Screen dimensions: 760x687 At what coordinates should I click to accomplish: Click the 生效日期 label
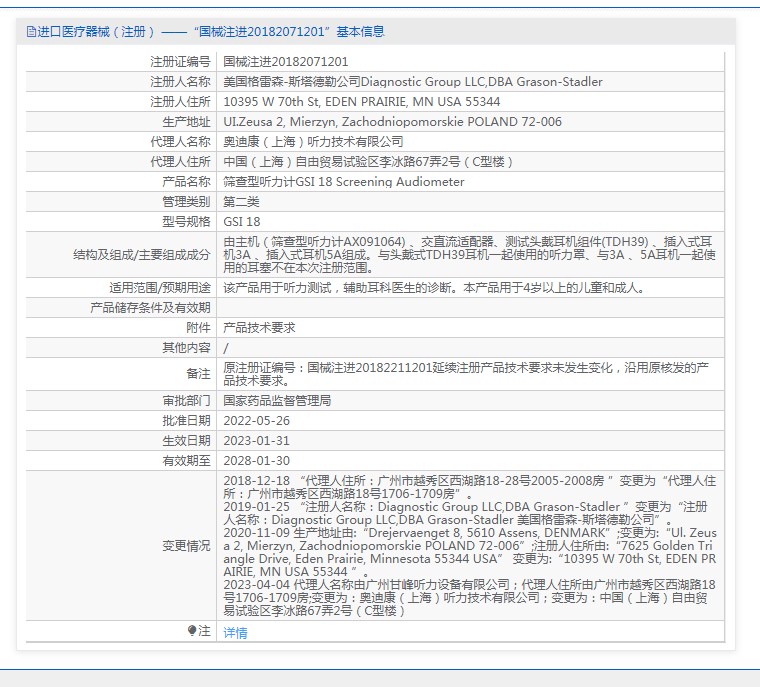point(186,441)
